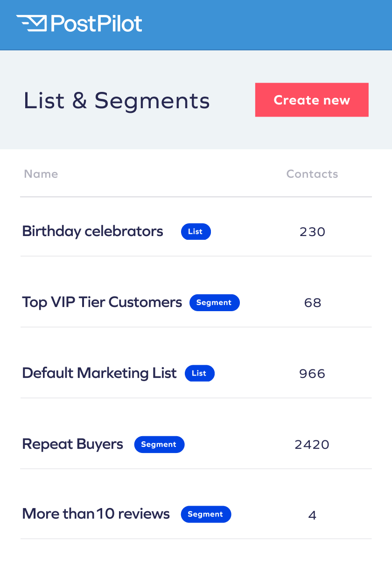Click Segment badge beside Top VIP Tier Customers

(214, 303)
